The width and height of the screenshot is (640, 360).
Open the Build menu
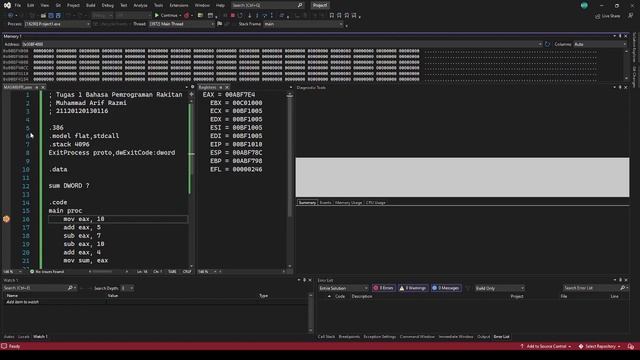[x=91, y=5]
